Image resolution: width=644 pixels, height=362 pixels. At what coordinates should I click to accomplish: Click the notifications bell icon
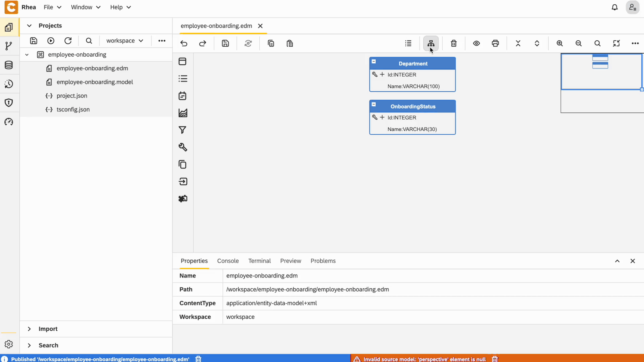click(x=614, y=7)
